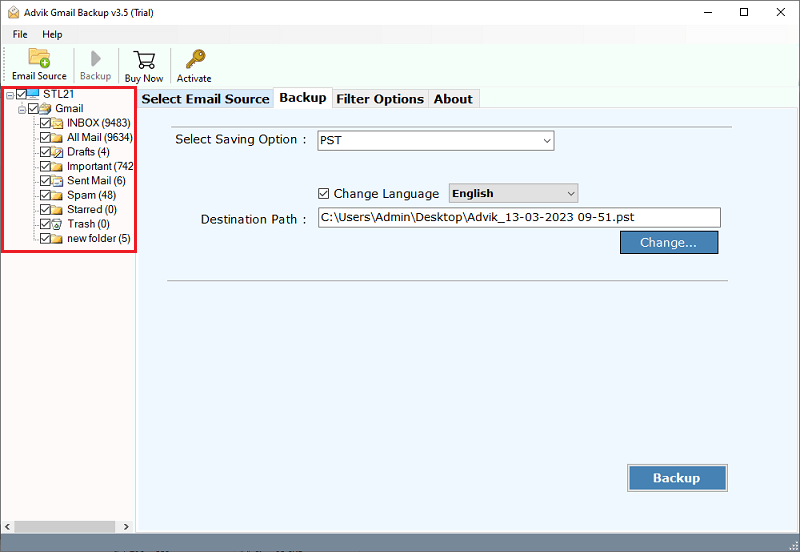
Task: Uncheck the new folder (5) checkbox
Action: pos(45,239)
